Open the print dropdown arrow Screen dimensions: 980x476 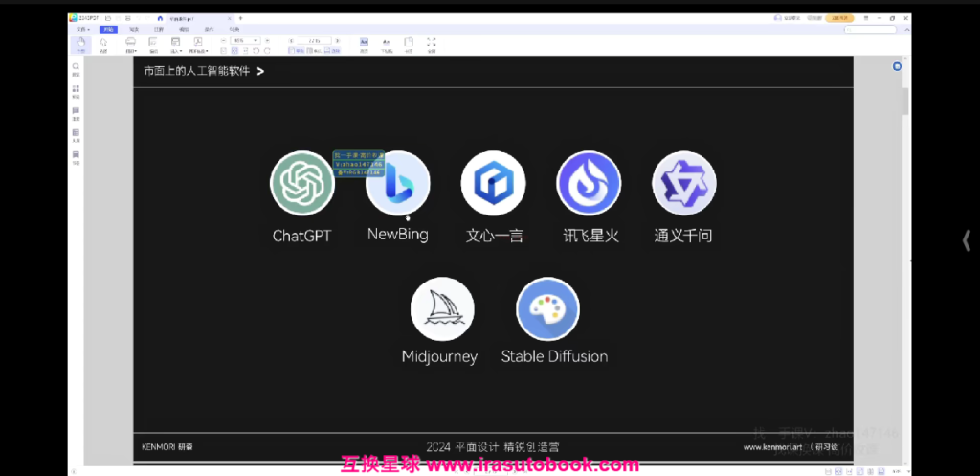[x=136, y=51]
